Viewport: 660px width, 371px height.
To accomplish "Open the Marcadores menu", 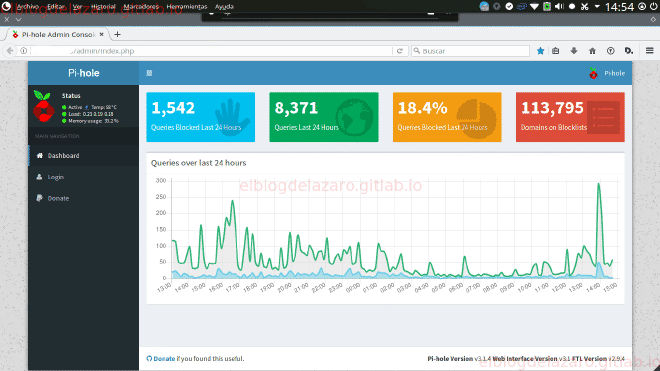I will 141,6.
